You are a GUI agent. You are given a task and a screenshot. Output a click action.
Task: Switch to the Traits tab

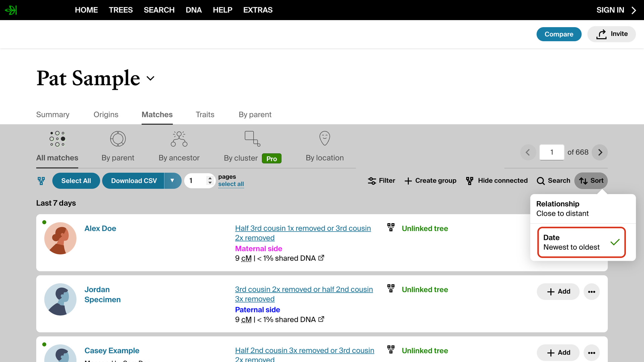click(x=205, y=115)
